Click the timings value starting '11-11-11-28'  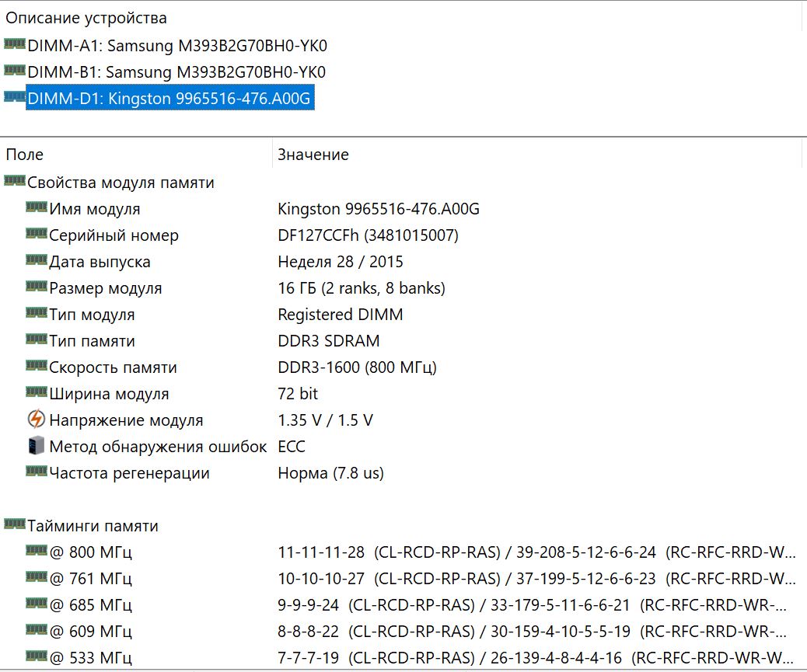pos(536,552)
